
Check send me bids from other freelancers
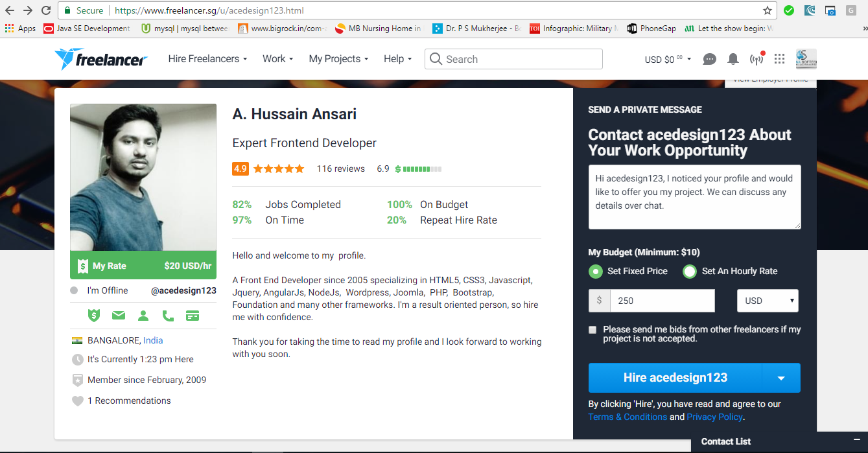click(x=592, y=330)
